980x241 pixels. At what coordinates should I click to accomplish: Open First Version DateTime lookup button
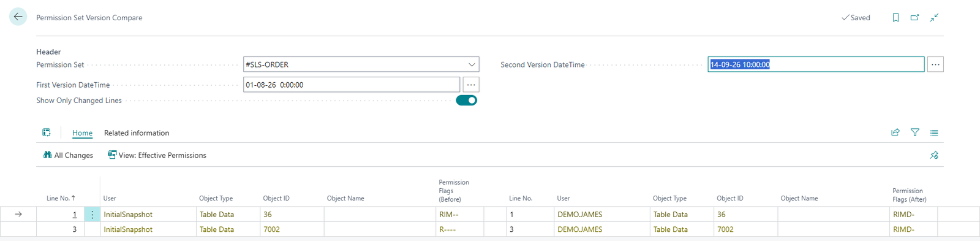point(471,85)
